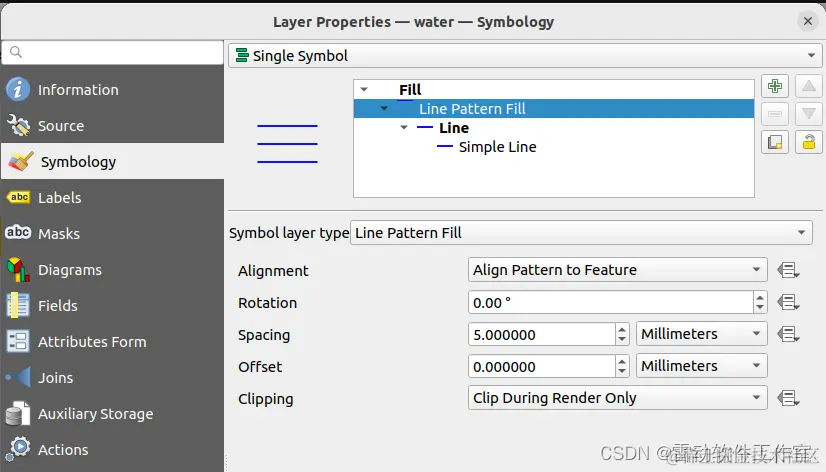Select the Fill row in symbol tree
The height and width of the screenshot is (472, 826).
[554, 90]
